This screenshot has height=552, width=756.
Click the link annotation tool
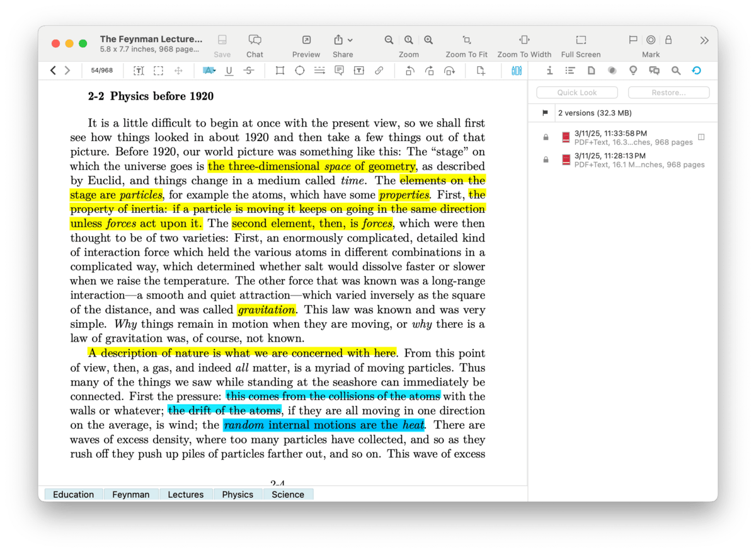[x=379, y=71]
